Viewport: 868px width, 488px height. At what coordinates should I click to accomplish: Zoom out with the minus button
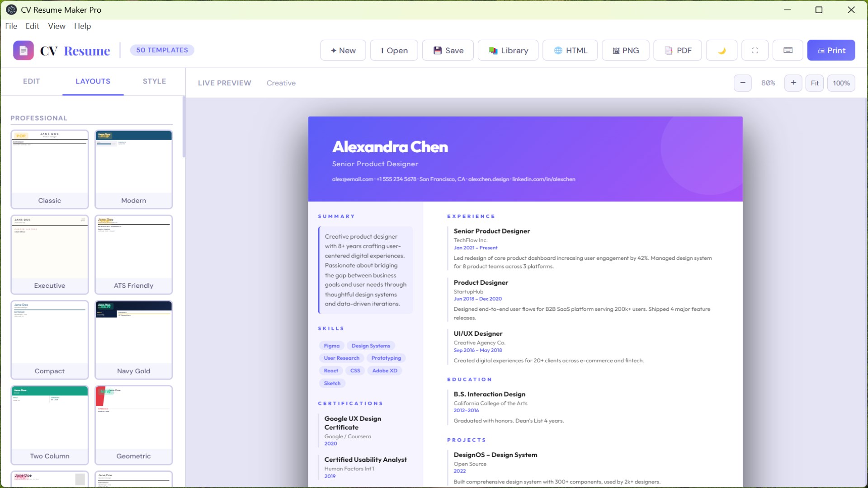click(x=742, y=83)
